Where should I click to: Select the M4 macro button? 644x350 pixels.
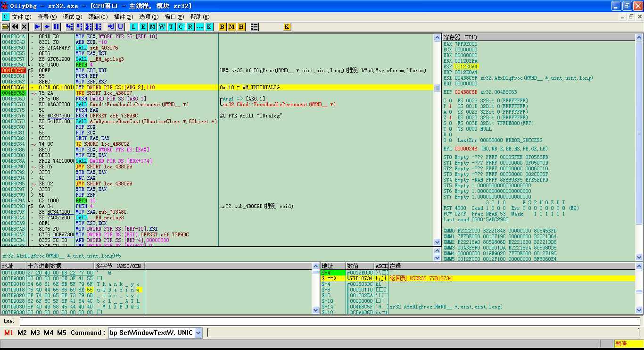[x=49, y=333]
